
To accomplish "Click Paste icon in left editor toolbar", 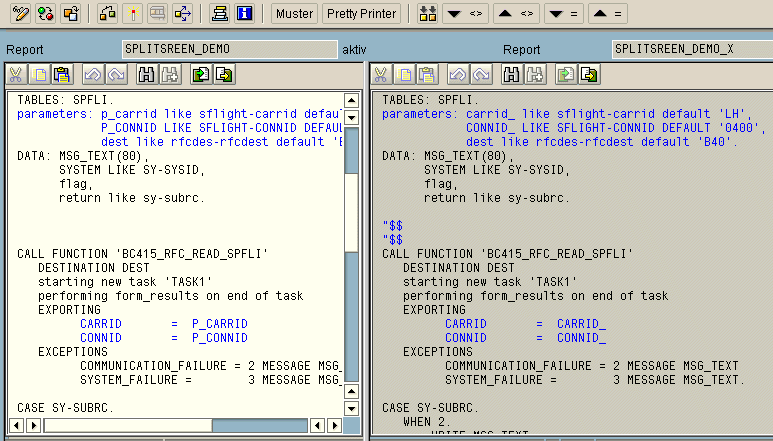I will click(x=62, y=74).
